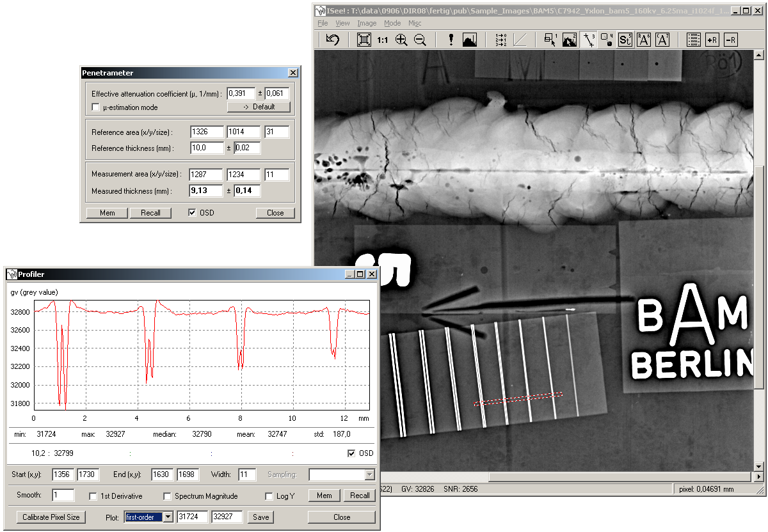The height and width of the screenshot is (532, 768).
Task: Click the zoom in magnifier icon
Action: click(401, 40)
